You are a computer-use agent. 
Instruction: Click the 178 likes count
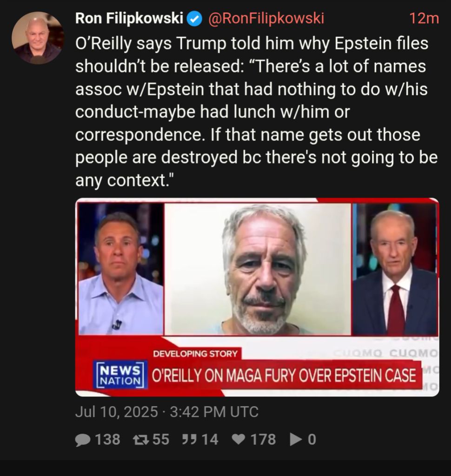[263, 440]
